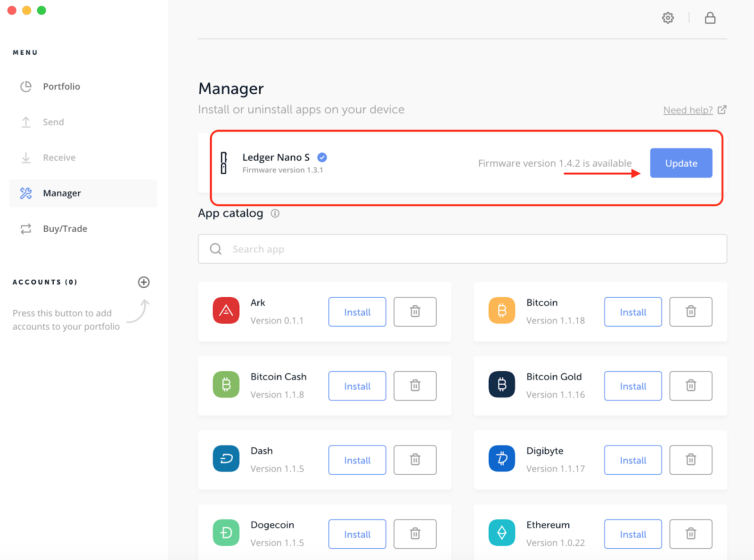Click the ACCOUNTS (0) heading
Image resolution: width=754 pixels, height=560 pixels.
point(45,282)
